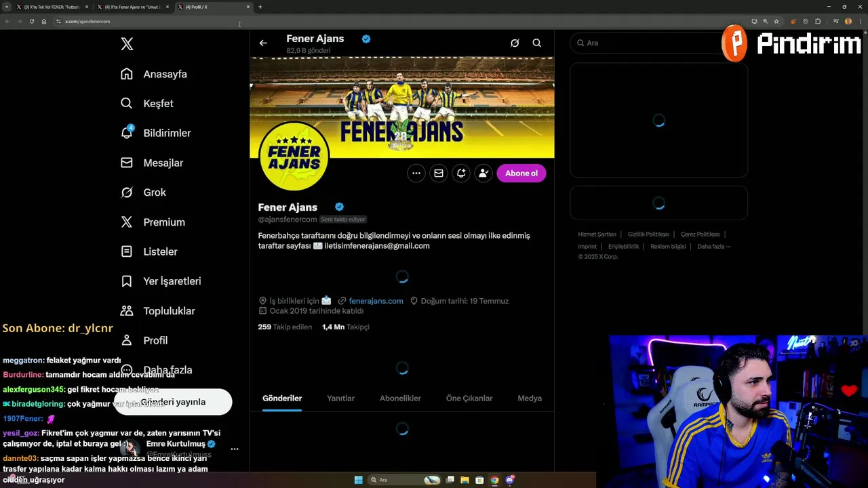Image resolution: width=868 pixels, height=488 pixels.
Task: Open Premium X icon in sidebar
Action: tap(127, 222)
